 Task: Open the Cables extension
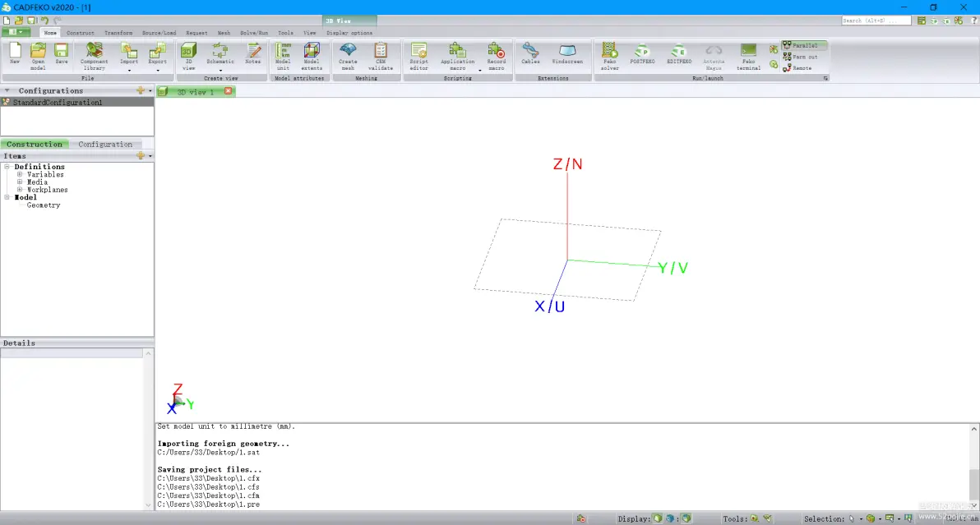[x=530, y=53]
